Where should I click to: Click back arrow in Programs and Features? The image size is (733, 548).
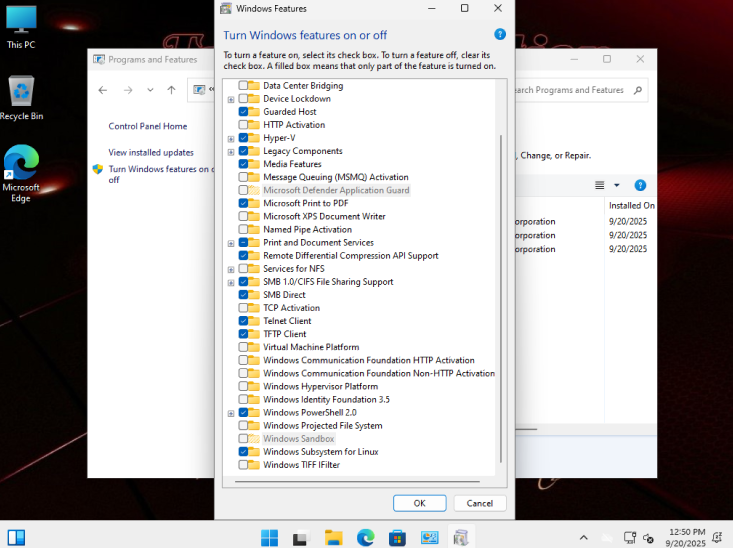click(103, 90)
